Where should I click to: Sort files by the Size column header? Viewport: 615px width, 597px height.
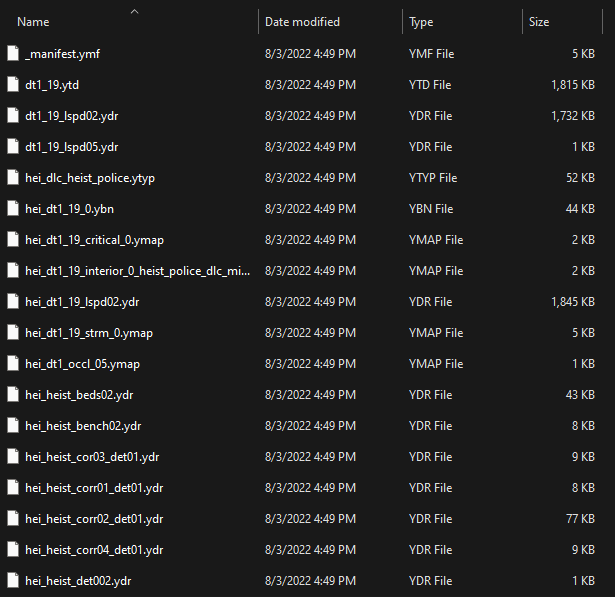(x=539, y=22)
